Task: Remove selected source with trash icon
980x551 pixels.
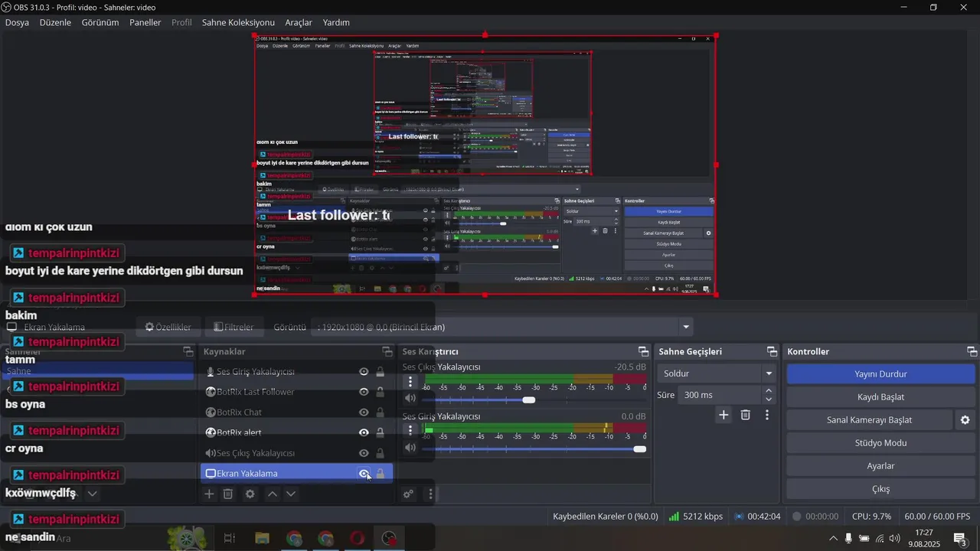Action: click(x=228, y=494)
